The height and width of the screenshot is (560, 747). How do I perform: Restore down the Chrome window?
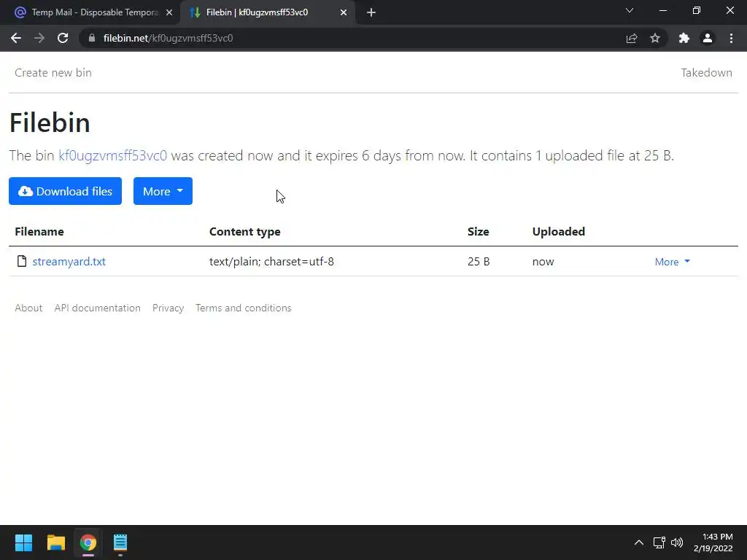coord(697,10)
